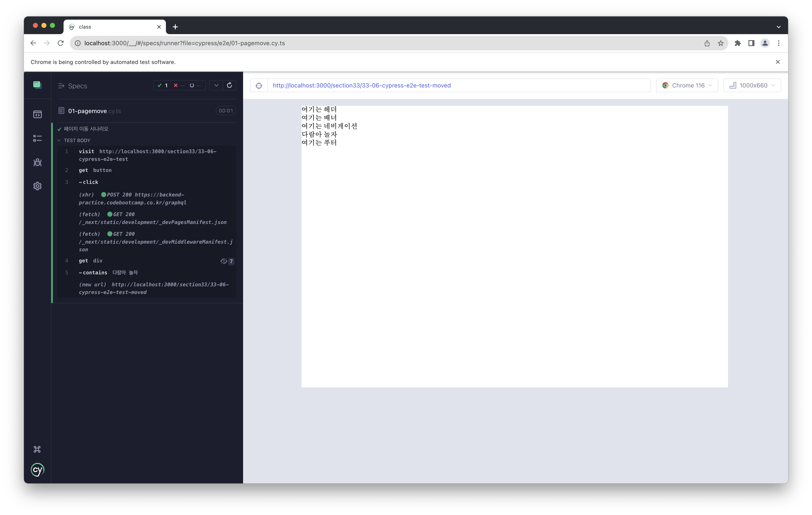
Task: Open a new browser tab
Action: coord(175,27)
